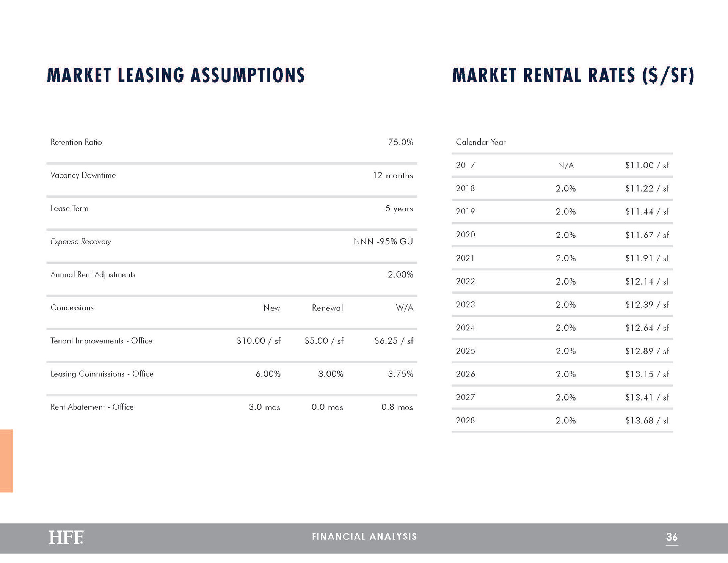
Task: Click the HFF logo in the footer
Action: click(66, 537)
